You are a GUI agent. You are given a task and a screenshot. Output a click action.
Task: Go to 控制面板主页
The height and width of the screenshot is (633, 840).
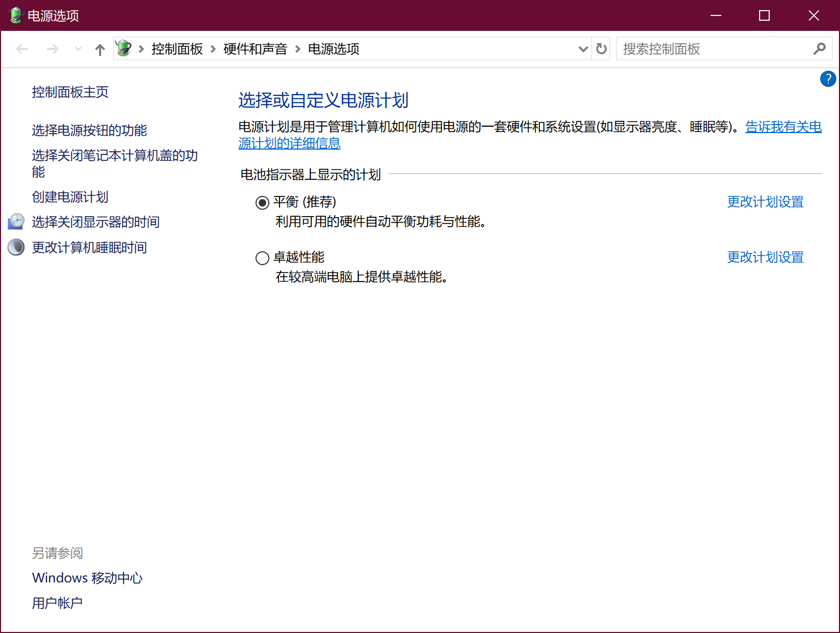70,92
